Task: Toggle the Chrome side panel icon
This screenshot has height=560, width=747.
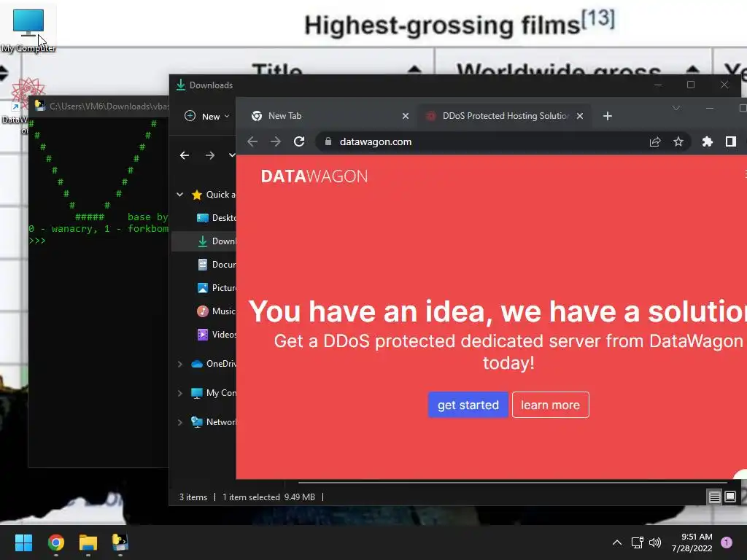Action: coord(731,141)
